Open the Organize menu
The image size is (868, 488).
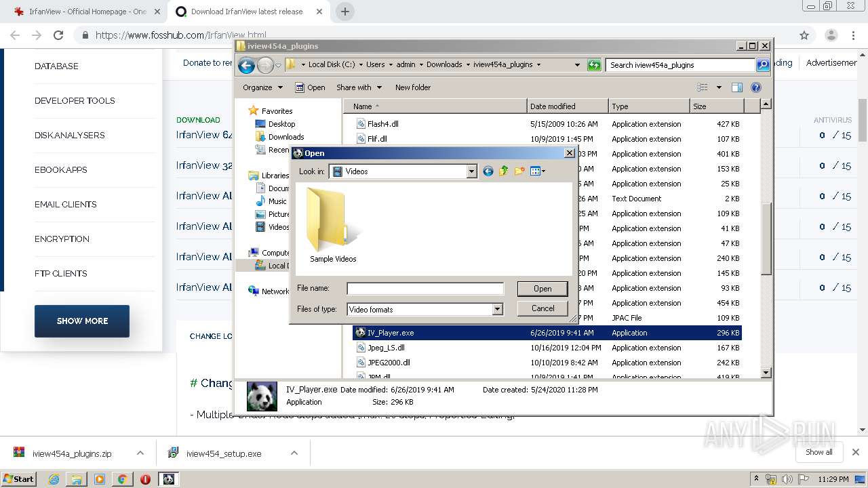click(262, 87)
